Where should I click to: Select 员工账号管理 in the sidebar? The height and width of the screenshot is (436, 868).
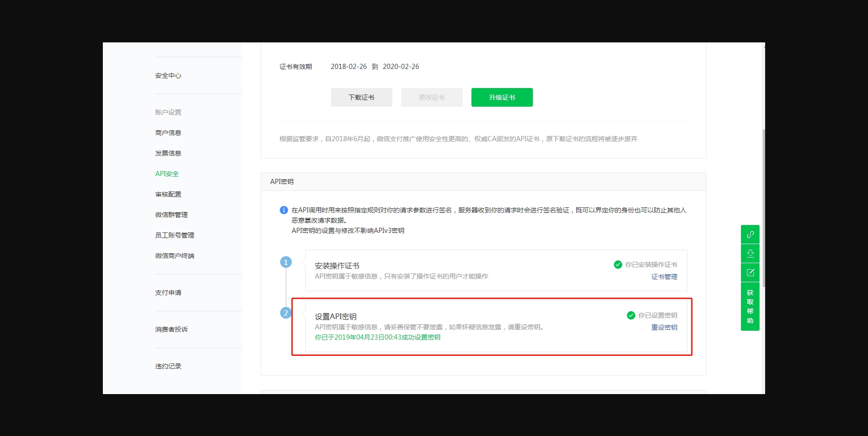(x=175, y=235)
